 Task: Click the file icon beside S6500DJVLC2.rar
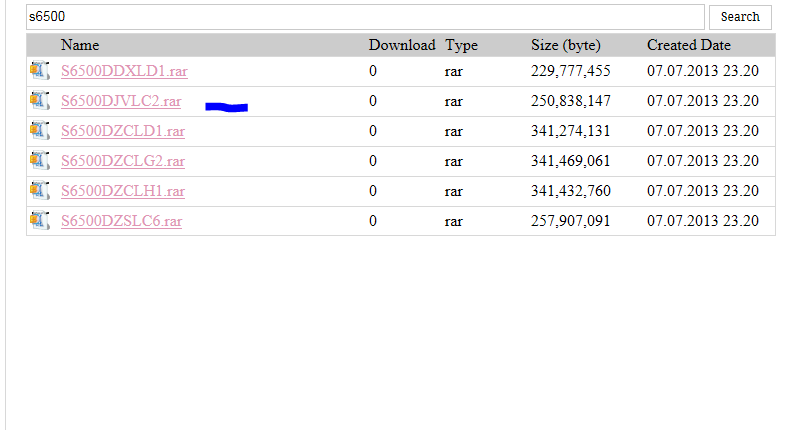coord(40,101)
